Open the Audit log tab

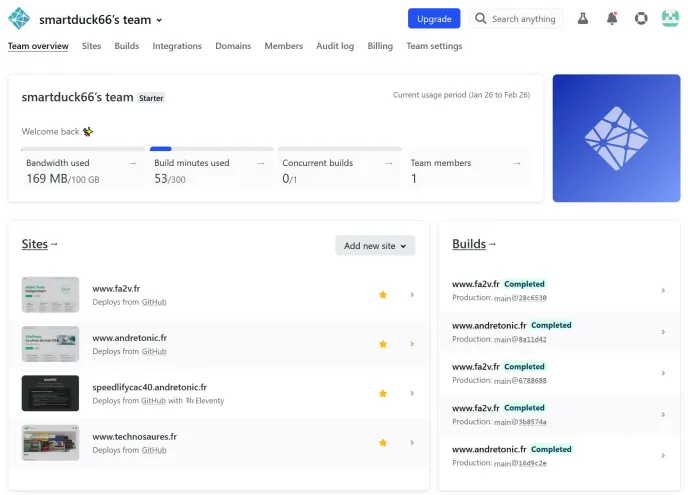point(335,46)
